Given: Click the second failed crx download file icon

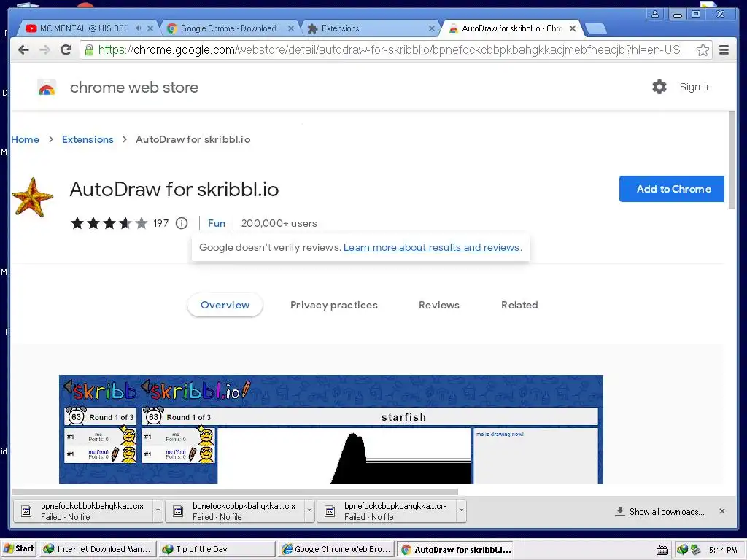Looking at the screenshot, I should pyautogui.click(x=178, y=511).
